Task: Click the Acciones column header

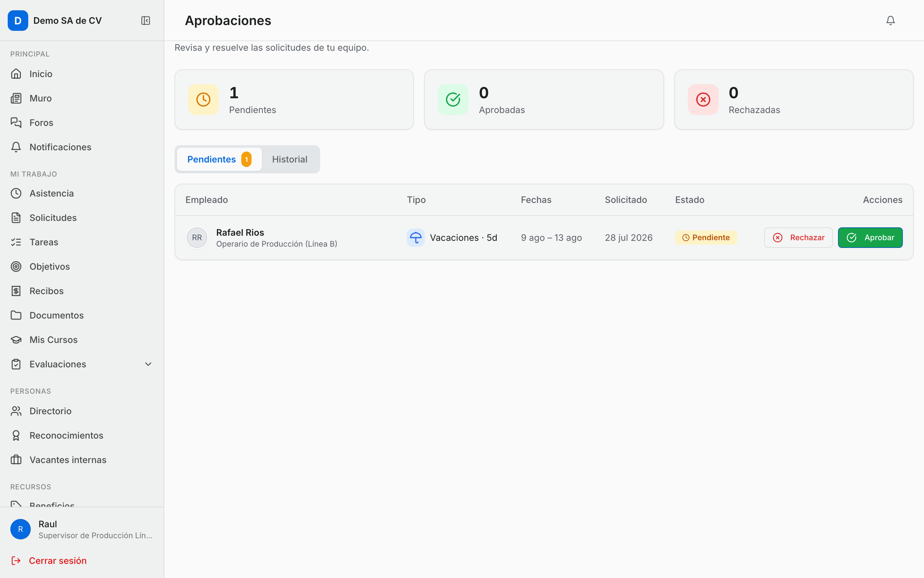Action: pos(882,200)
